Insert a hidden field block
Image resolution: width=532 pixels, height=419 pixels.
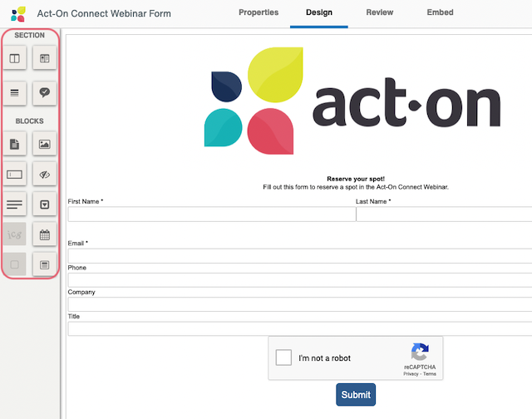point(44,174)
